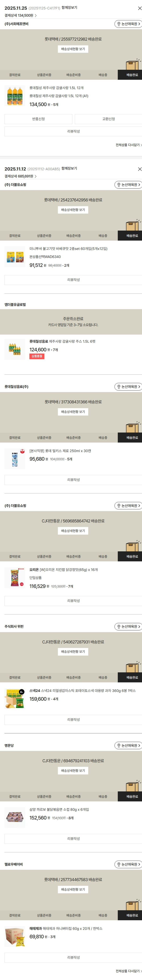The height and width of the screenshot is (980, 142).
Task: Expand payment details 결제상세 685,691원
Action: click(x=20, y=176)
